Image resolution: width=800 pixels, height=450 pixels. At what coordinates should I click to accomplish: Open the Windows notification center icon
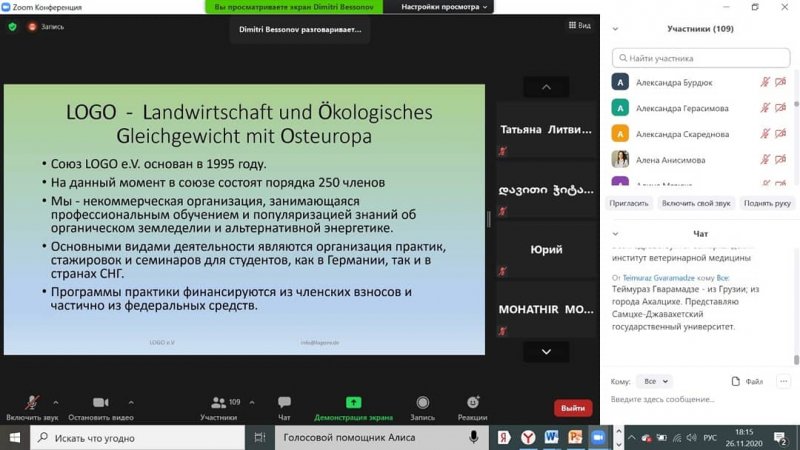780,438
